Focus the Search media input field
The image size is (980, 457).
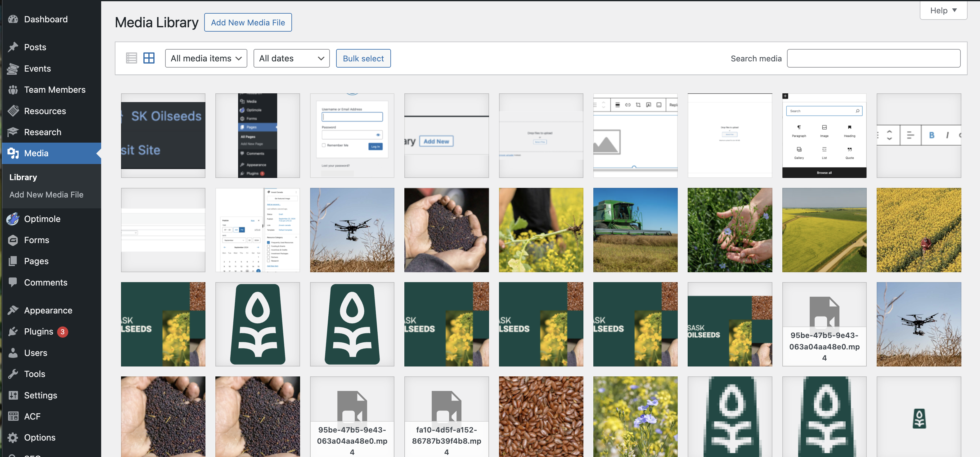point(873,58)
